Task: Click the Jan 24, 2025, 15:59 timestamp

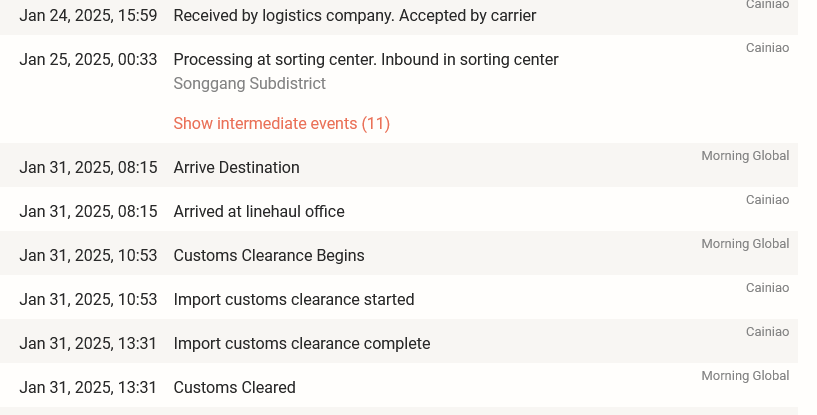Action: pos(88,16)
